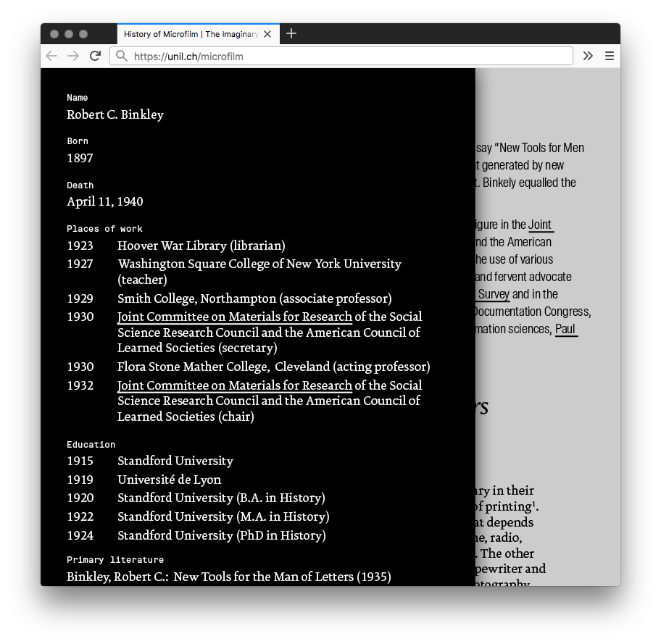The height and width of the screenshot is (644, 661).
Task: Click the footnote 1 after 'printing'
Action: pyautogui.click(x=535, y=503)
